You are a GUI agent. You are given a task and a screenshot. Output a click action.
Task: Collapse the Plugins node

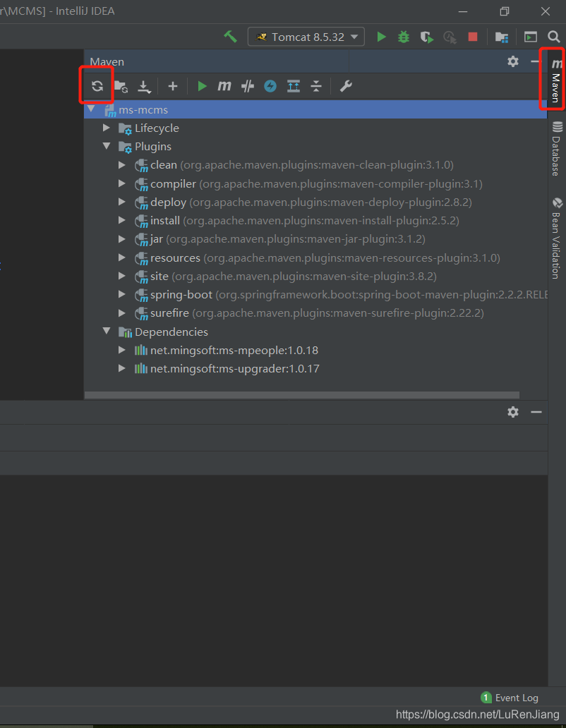click(x=107, y=146)
